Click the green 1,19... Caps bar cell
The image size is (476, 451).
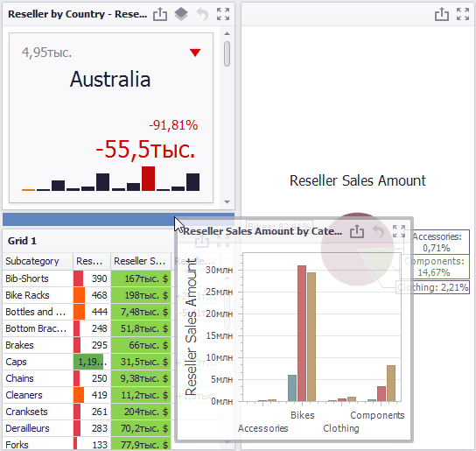click(x=92, y=362)
